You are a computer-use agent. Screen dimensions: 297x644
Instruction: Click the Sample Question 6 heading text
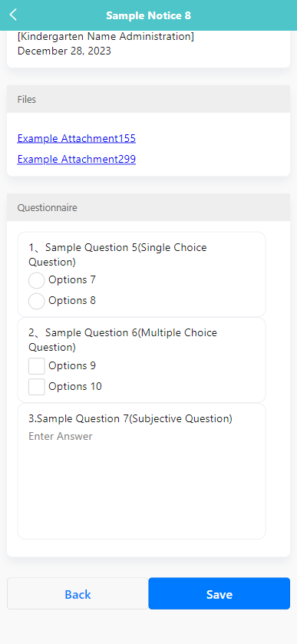click(x=123, y=340)
